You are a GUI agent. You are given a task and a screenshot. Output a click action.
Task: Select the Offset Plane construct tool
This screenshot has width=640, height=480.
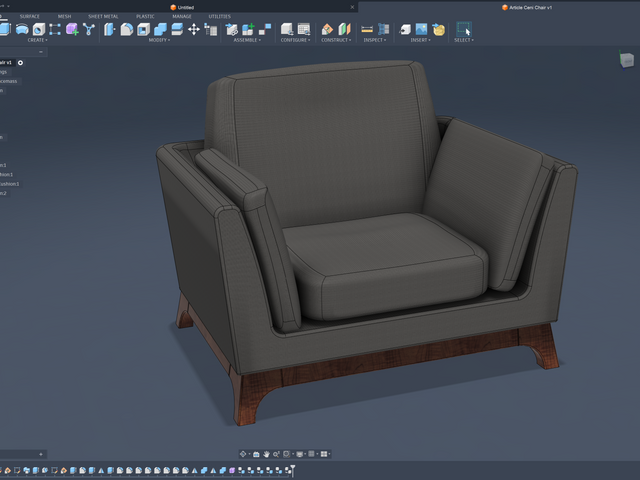[x=327, y=29]
